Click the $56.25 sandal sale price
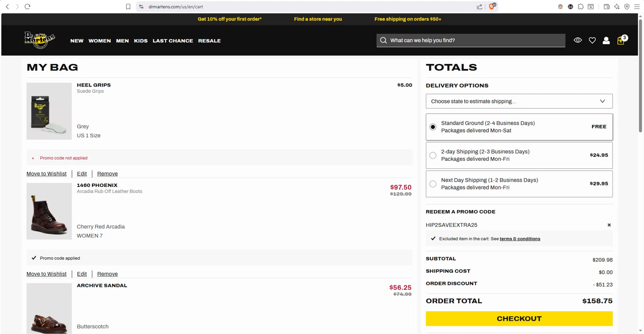This screenshot has width=644, height=334. [400, 288]
